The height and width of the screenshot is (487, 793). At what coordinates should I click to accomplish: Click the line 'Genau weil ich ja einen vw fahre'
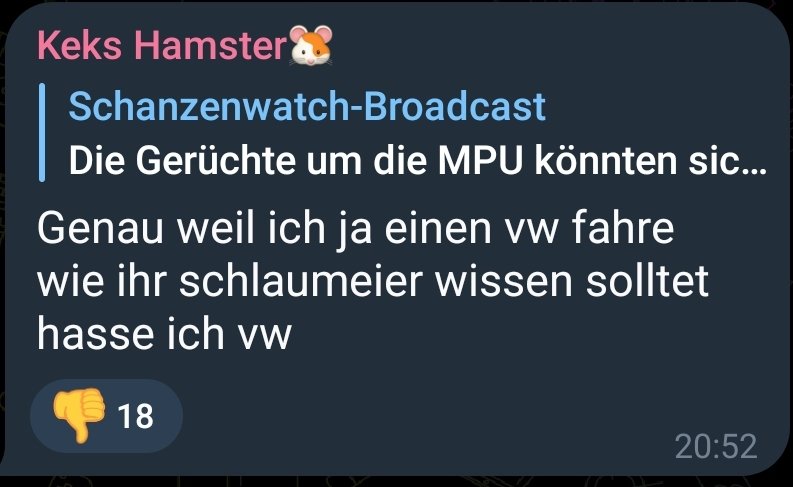(x=356, y=229)
